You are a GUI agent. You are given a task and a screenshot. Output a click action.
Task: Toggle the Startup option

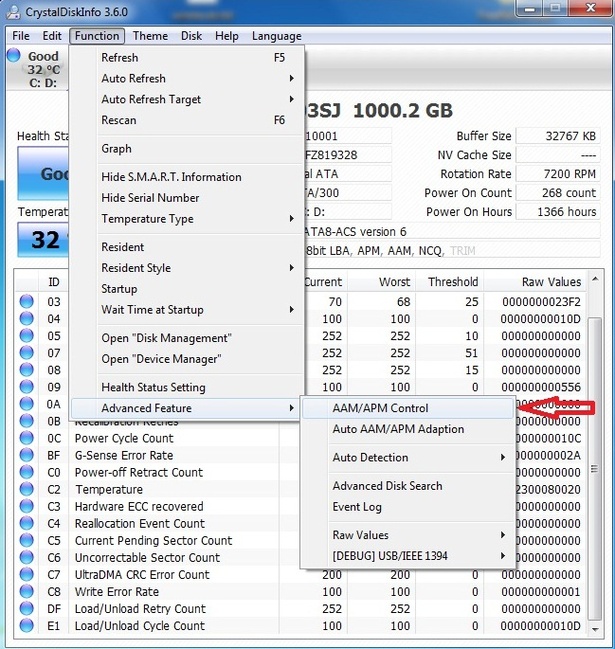[185, 289]
